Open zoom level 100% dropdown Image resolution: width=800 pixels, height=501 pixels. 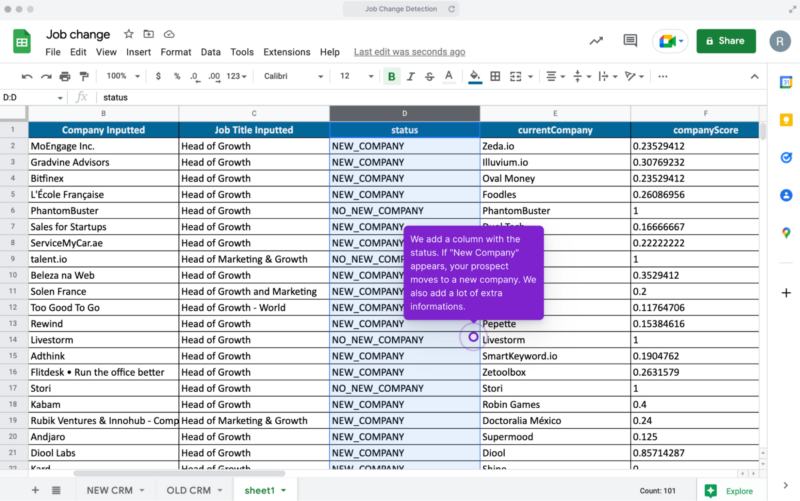coord(122,76)
